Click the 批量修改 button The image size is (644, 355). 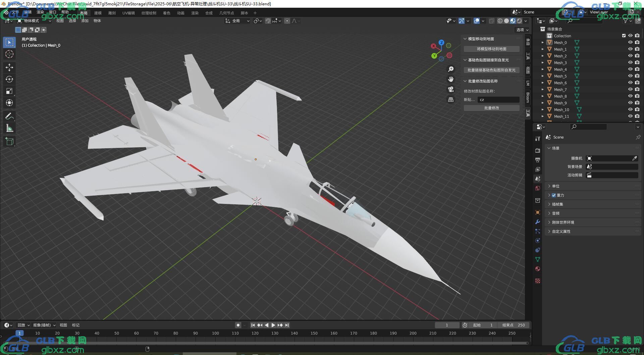491,108
